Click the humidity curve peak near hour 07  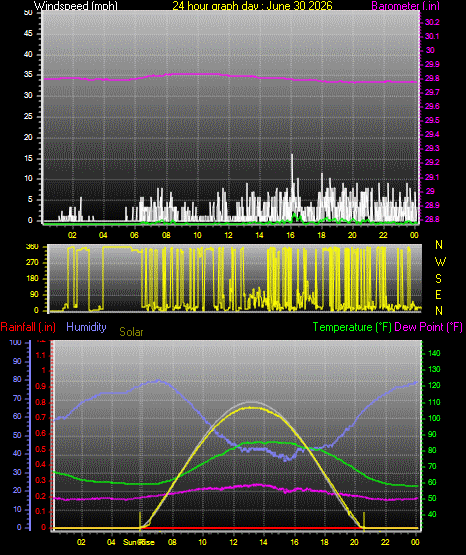coord(158,381)
